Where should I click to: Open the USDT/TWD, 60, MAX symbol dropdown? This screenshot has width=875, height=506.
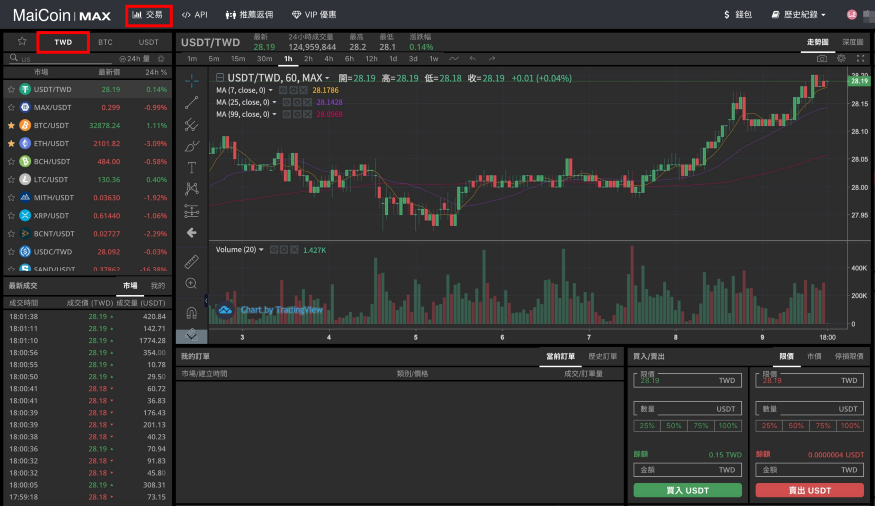click(327, 78)
